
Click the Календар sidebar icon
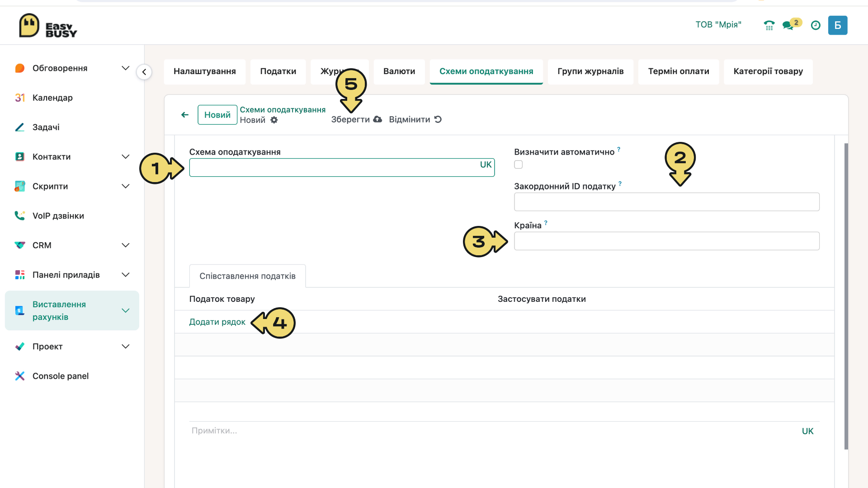tap(19, 98)
